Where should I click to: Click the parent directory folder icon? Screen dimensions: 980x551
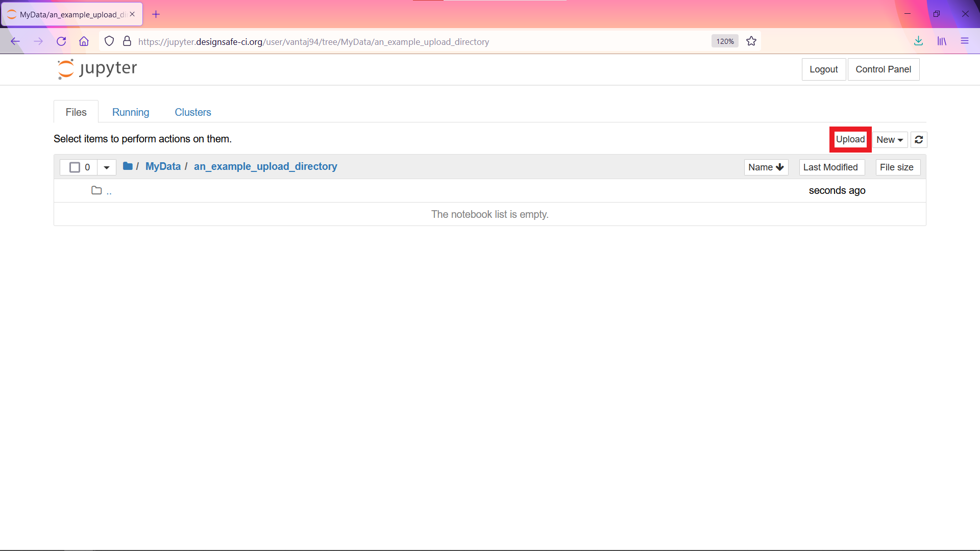click(x=96, y=190)
